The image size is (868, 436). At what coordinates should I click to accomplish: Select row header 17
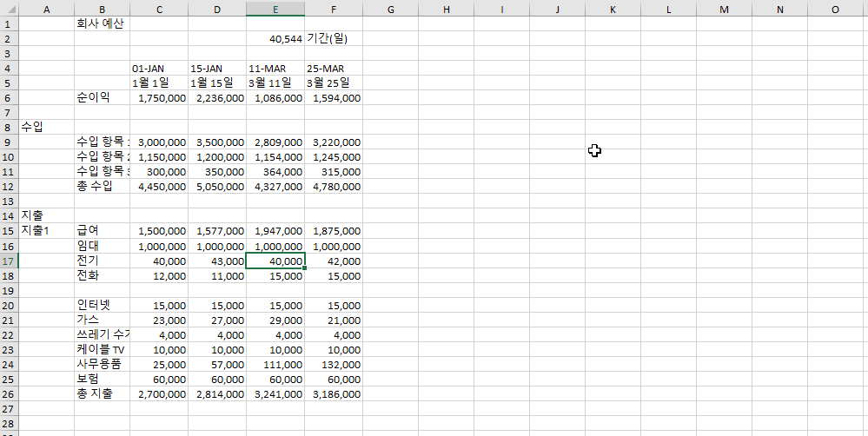tap(9, 261)
